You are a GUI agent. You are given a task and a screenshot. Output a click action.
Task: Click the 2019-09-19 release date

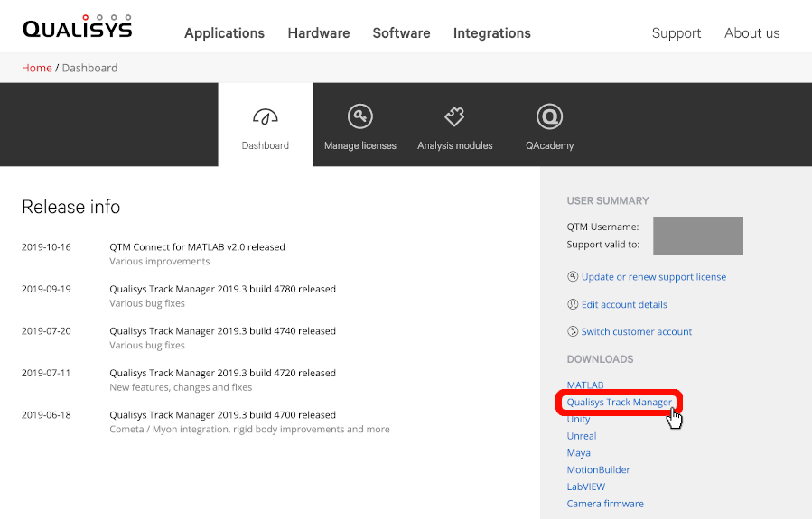click(x=46, y=289)
